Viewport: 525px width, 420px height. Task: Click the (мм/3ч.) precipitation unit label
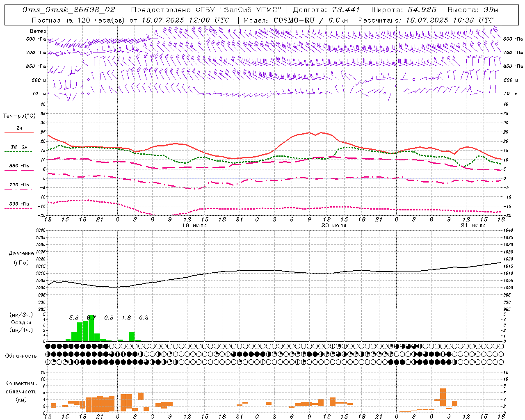coord(21,315)
